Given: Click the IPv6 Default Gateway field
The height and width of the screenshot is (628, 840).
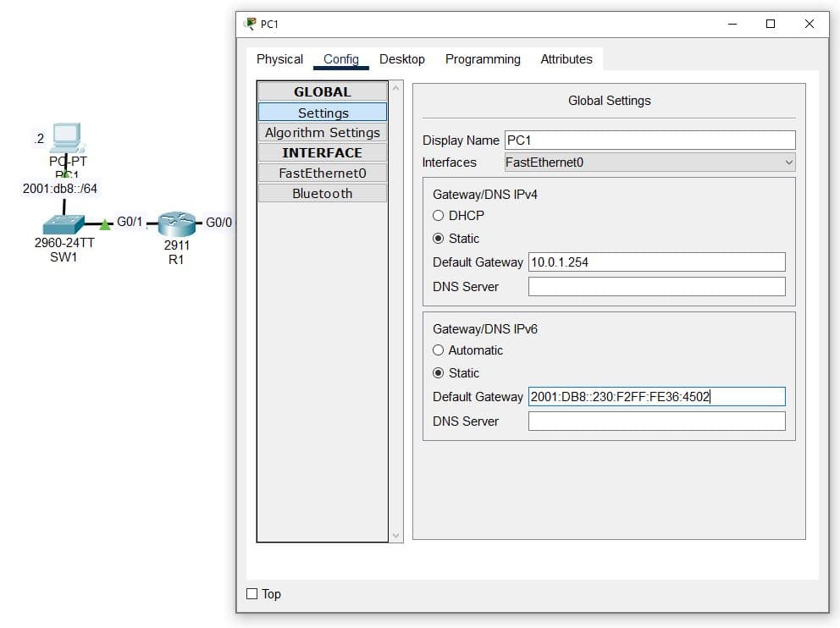Looking at the screenshot, I should coord(656,397).
